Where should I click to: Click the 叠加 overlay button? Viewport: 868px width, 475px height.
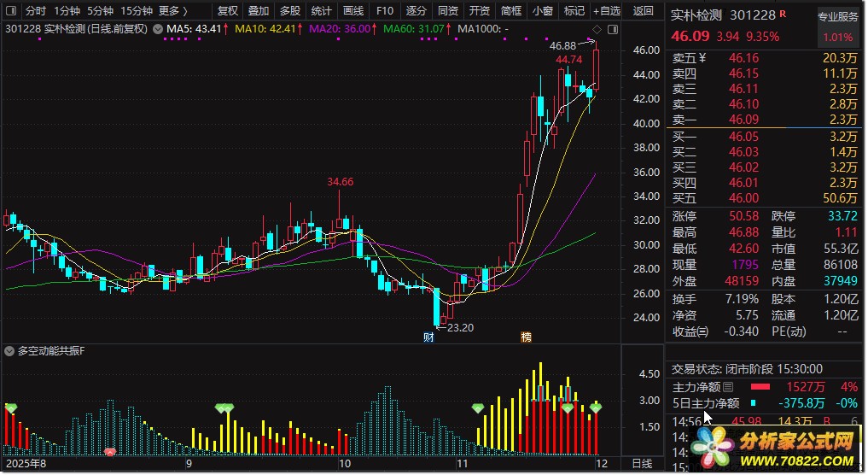(x=259, y=10)
